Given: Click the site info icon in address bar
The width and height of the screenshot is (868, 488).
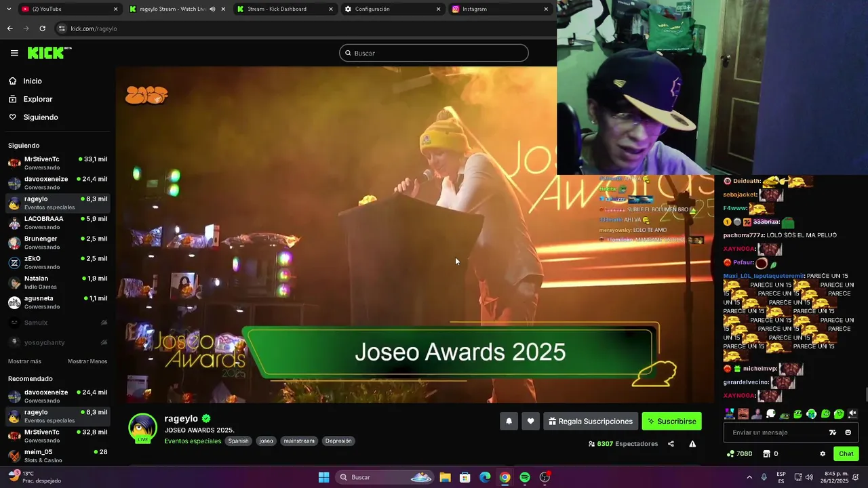Looking at the screenshot, I should point(62,28).
